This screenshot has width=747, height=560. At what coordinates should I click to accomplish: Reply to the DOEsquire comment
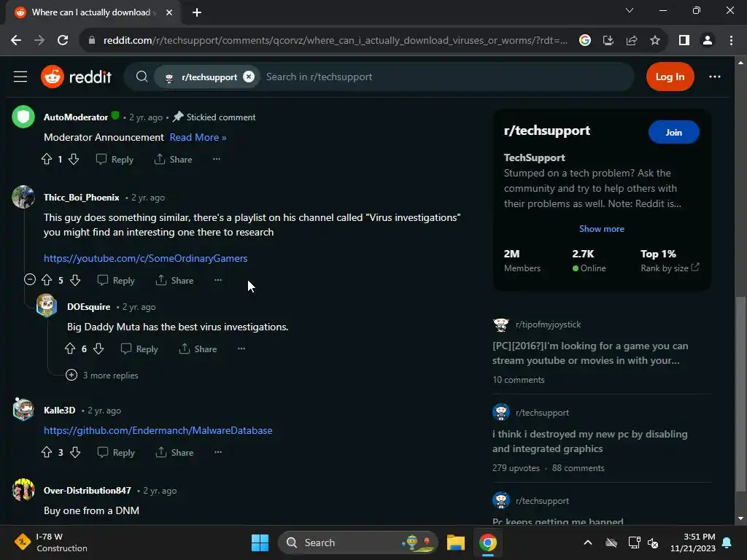point(139,349)
